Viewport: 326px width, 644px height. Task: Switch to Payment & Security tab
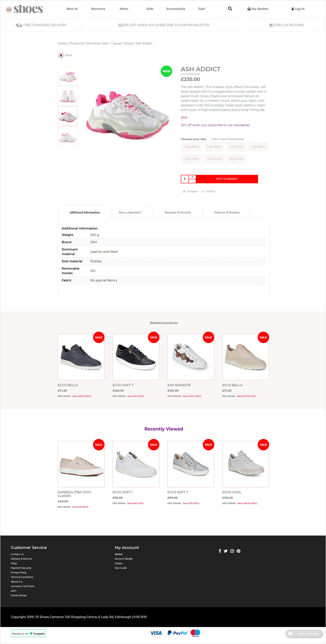coord(178,212)
